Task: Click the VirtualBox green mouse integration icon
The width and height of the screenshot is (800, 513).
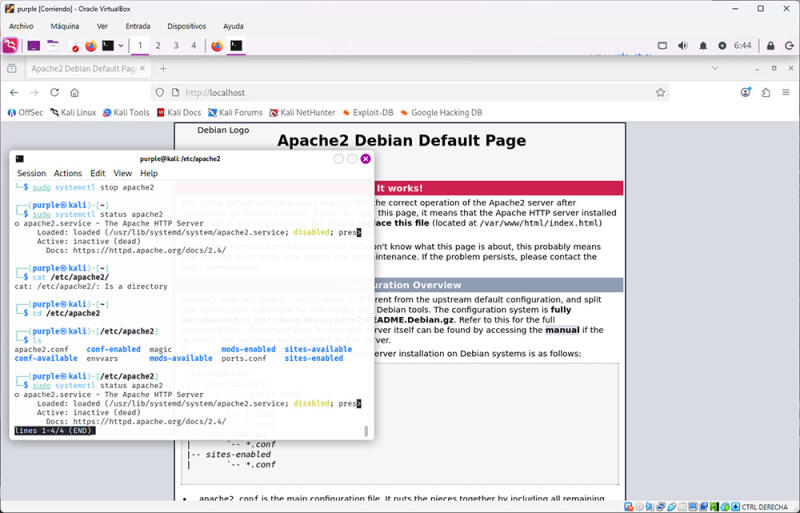Action: coord(724,507)
